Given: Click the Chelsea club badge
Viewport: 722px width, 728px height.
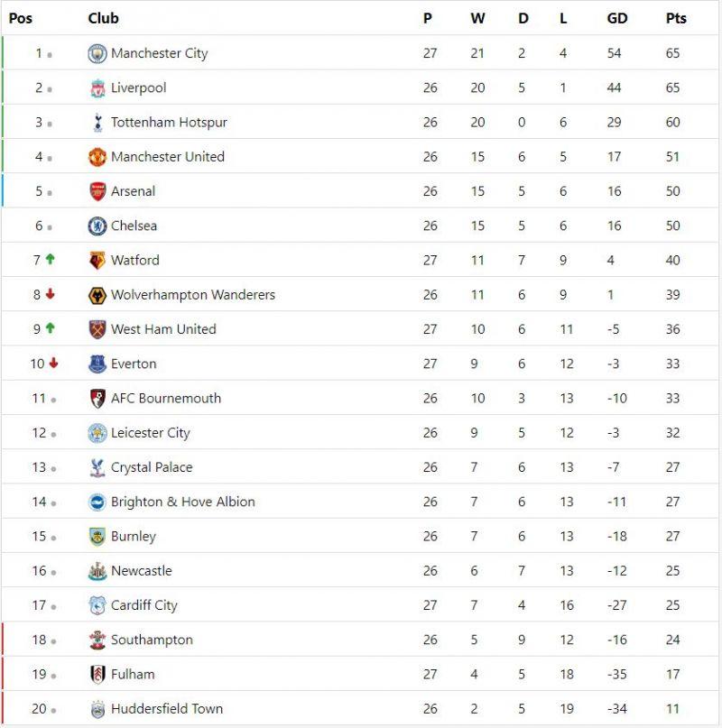Looking at the screenshot, I should coord(97,226).
